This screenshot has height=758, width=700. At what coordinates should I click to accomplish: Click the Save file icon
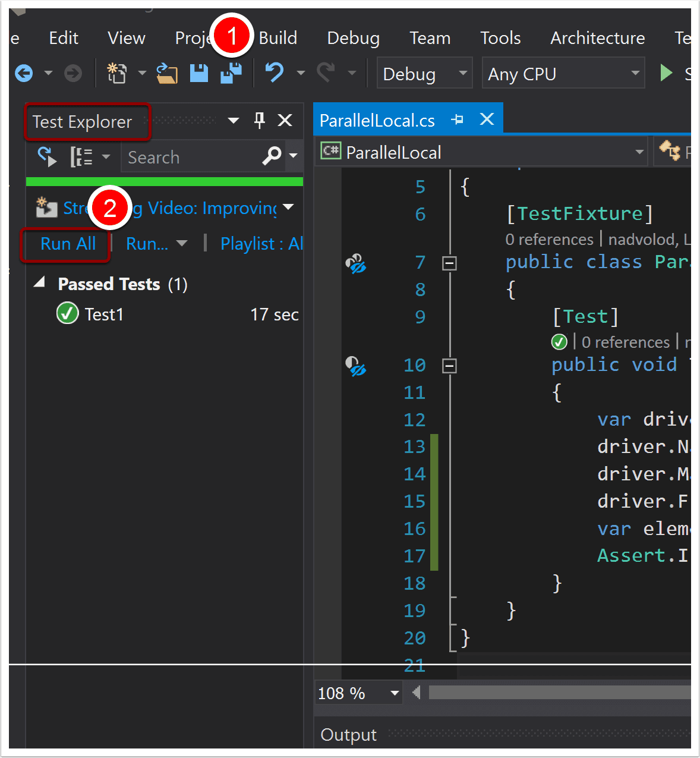198,73
